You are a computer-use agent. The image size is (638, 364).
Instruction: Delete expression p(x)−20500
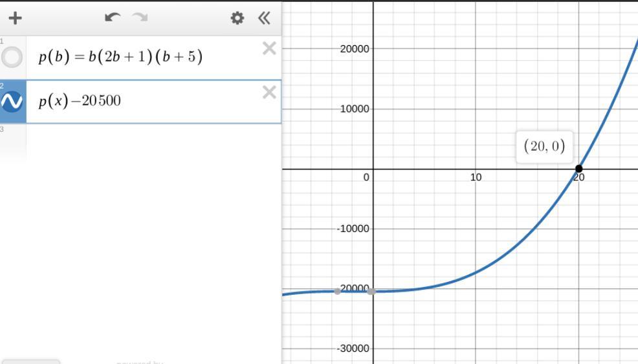[269, 92]
